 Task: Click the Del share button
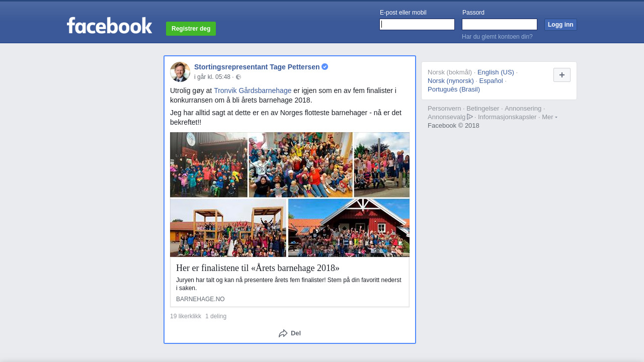click(x=290, y=333)
